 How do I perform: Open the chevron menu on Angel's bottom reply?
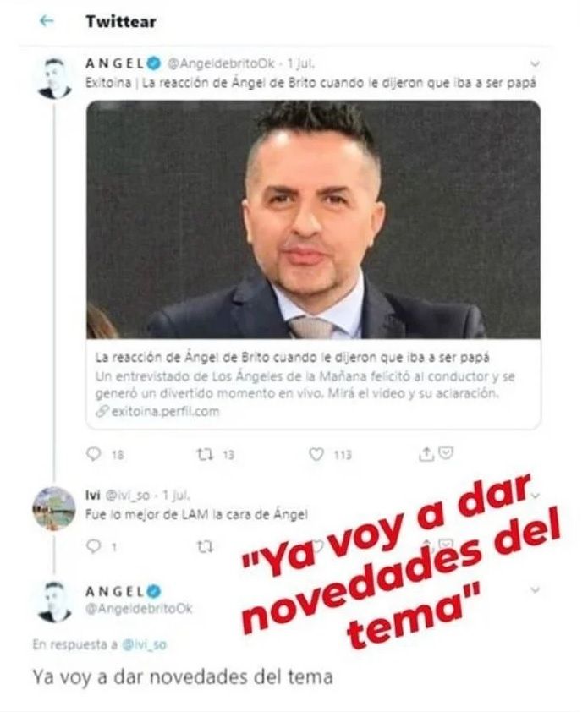535,590
